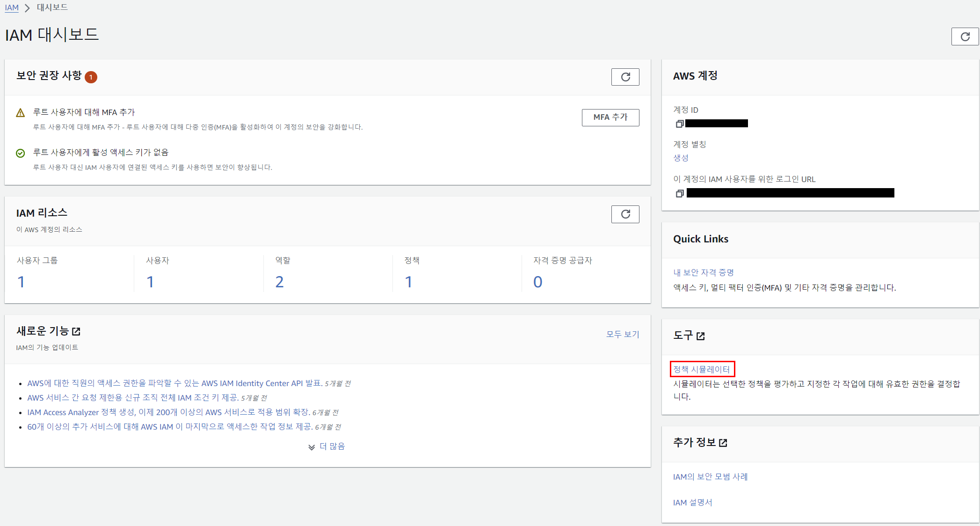Click the MFA warning triangle icon
Screen dimensions: 980x526
click(x=20, y=113)
